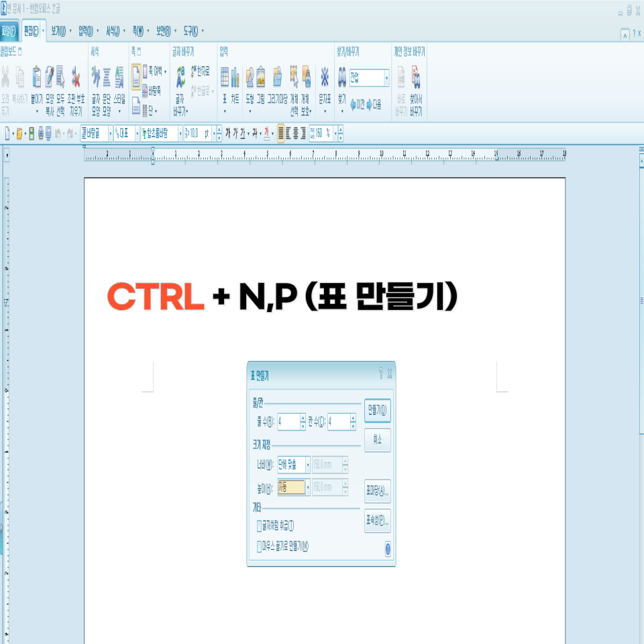Open the 문자표 character map icon

point(325,76)
